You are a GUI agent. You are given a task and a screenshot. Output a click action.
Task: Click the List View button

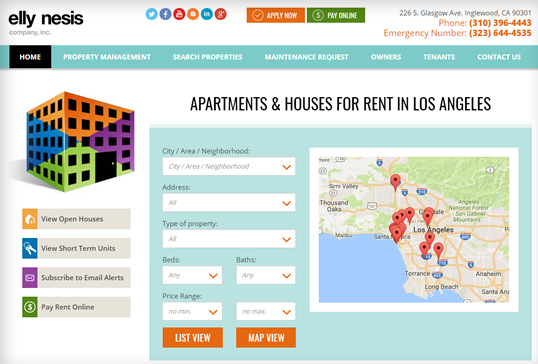[193, 338]
